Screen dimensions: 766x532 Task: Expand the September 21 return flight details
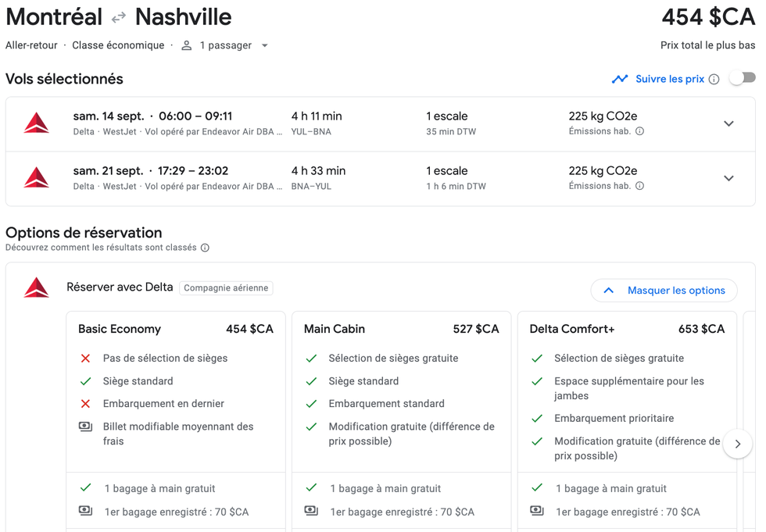(x=728, y=177)
